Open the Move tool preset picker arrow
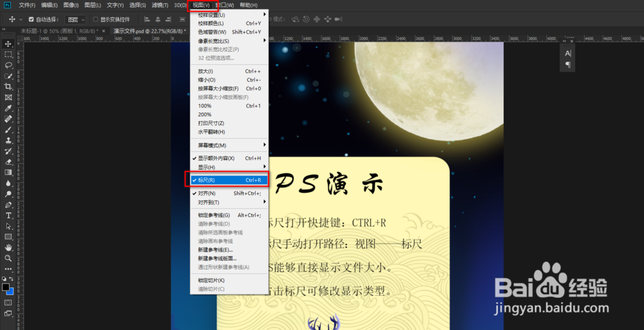The width and height of the screenshot is (644, 330). click(x=21, y=19)
